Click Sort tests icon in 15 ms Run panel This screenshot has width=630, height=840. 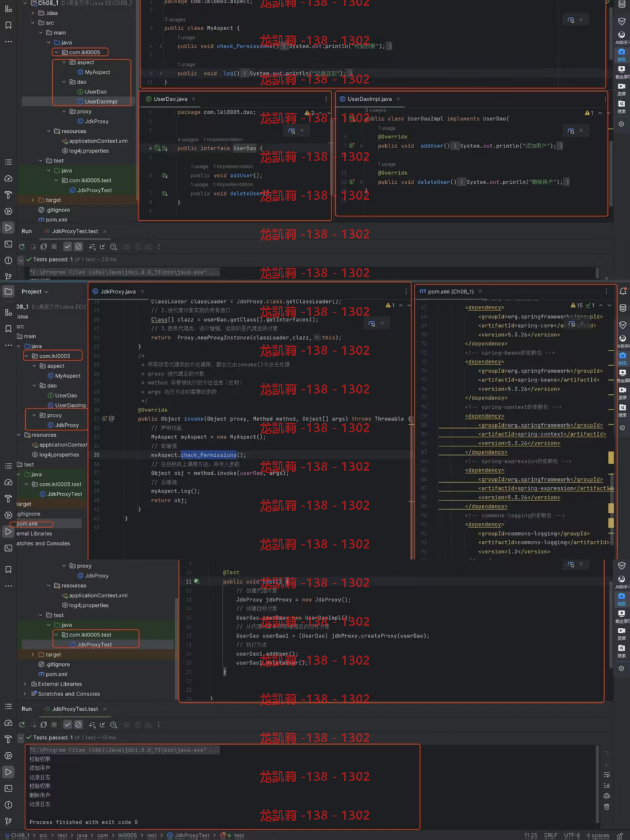coord(92,725)
